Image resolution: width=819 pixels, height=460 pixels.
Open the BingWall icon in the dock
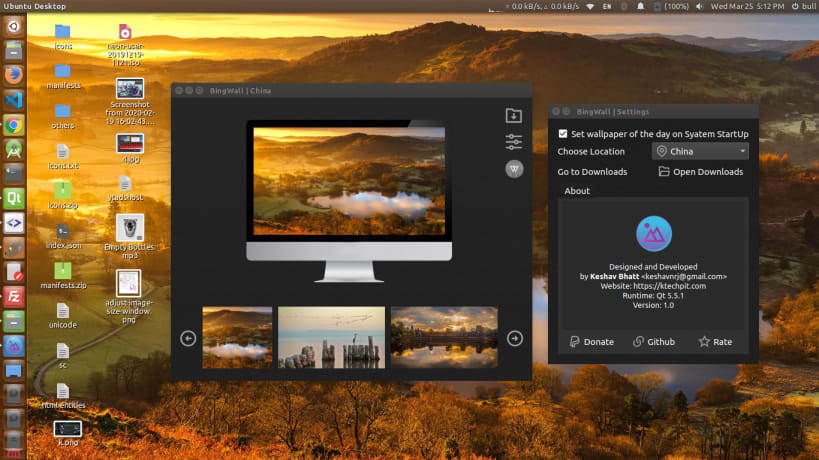[14, 346]
